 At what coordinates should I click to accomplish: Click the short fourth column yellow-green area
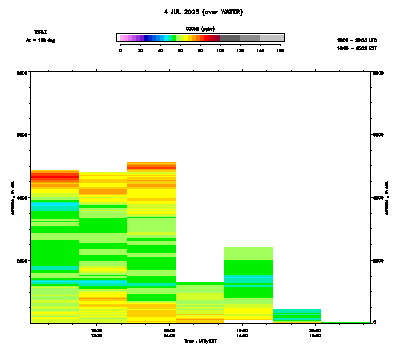[x=200, y=296]
